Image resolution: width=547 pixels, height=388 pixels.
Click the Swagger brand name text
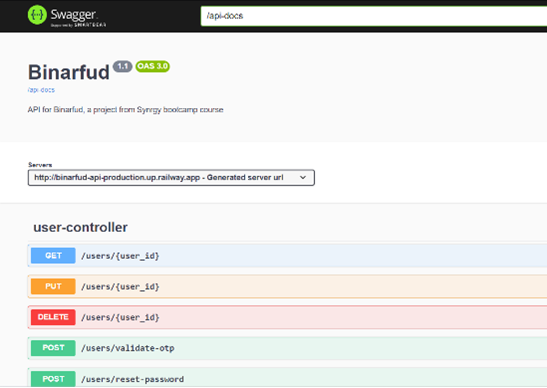pos(73,15)
